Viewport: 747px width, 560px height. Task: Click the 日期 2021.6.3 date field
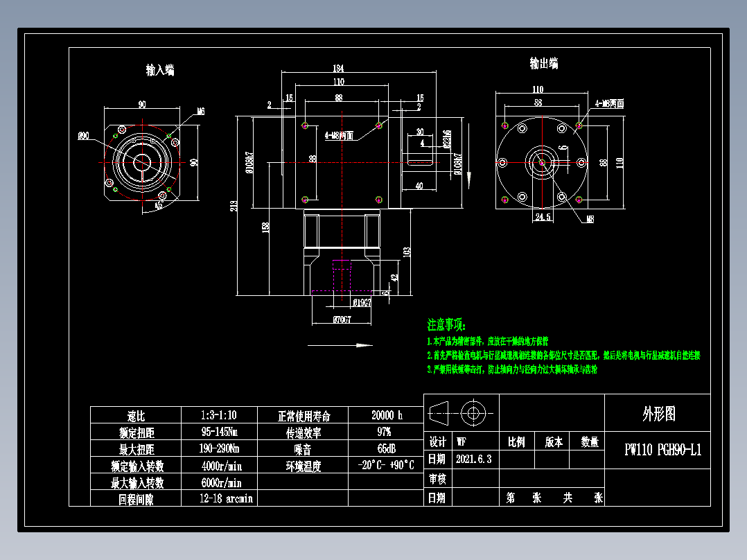[x=474, y=460]
